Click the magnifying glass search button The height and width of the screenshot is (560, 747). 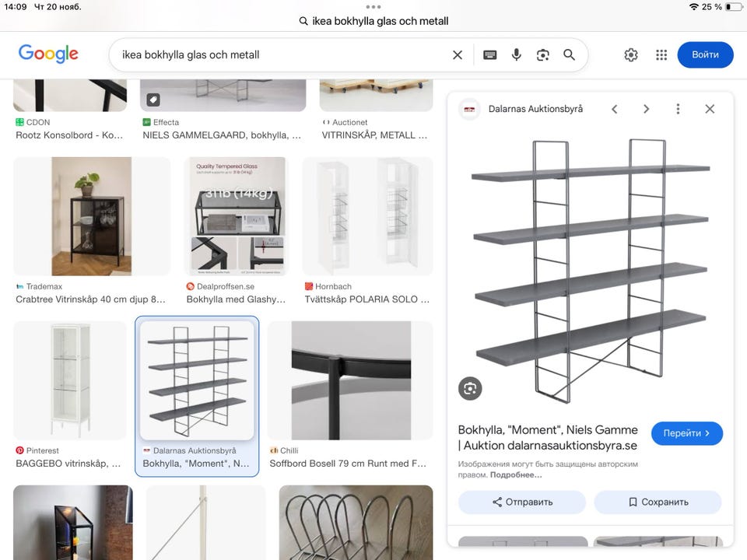pos(569,54)
